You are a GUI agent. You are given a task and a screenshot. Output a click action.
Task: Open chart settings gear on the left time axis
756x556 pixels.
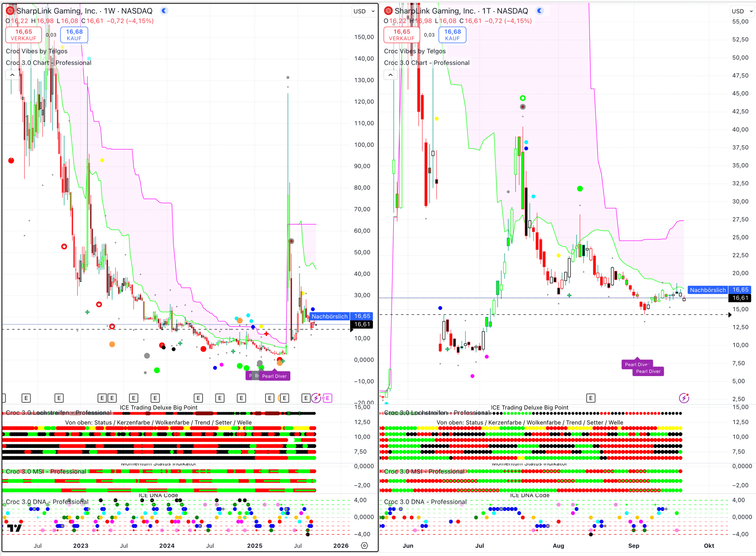pyautogui.click(x=364, y=545)
